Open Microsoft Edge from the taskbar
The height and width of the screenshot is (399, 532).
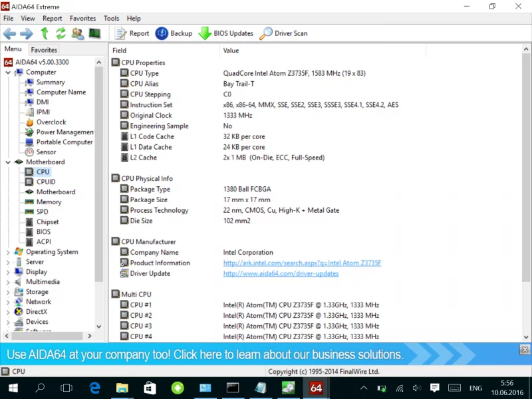coord(94,388)
